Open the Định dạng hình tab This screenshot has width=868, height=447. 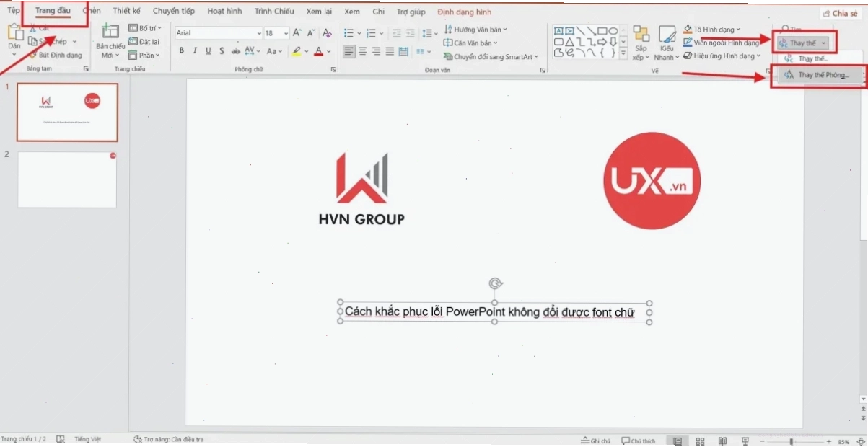pyautogui.click(x=464, y=12)
